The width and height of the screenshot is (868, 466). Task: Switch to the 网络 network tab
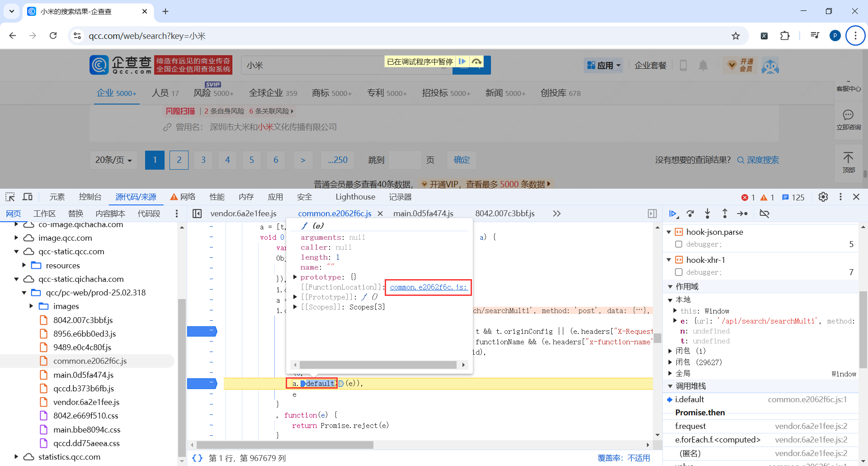click(183, 197)
